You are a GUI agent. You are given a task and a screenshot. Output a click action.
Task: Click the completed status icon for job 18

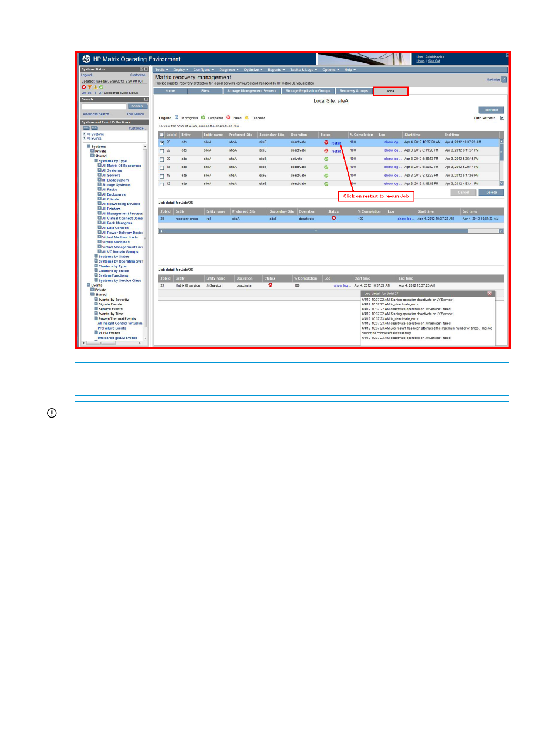tap(326, 167)
